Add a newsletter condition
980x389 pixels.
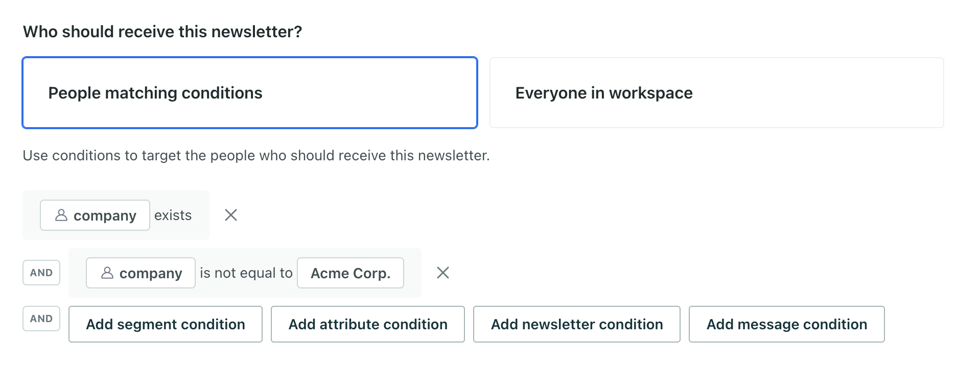pos(577,324)
